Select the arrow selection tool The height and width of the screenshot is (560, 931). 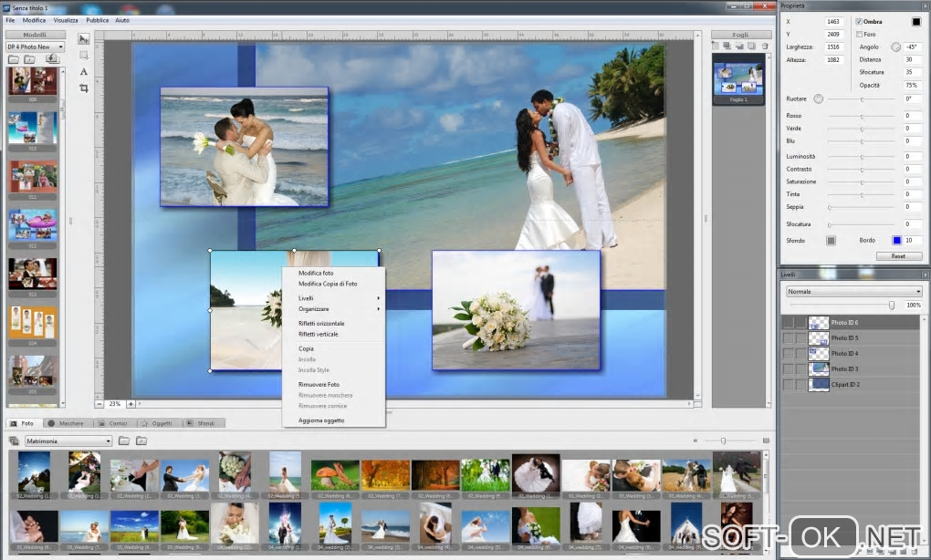(84, 38)
